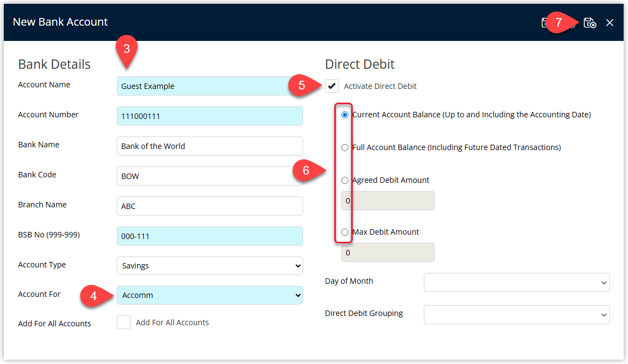Click the Branch Name field containing ABC
This screenshot has width=628, height=364.
coord(210,206)
